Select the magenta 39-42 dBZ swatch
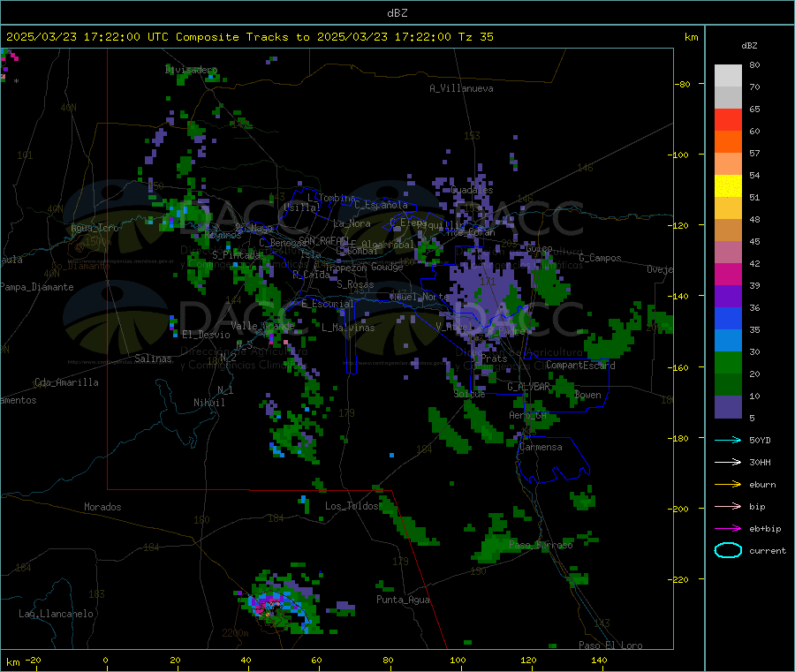This screenshot has width=795, height=672. pyautogui.click(x=728, y=274)
